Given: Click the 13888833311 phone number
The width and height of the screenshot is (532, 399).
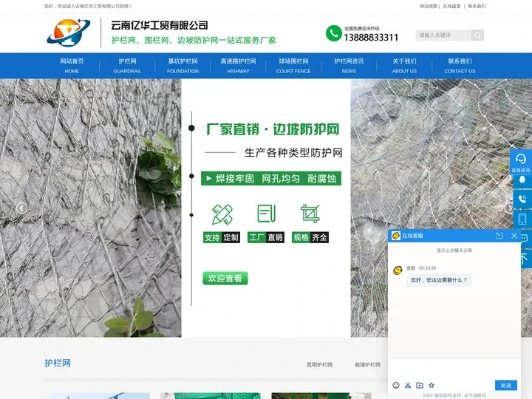Looking at the screenshot, I should coord(371,38).
